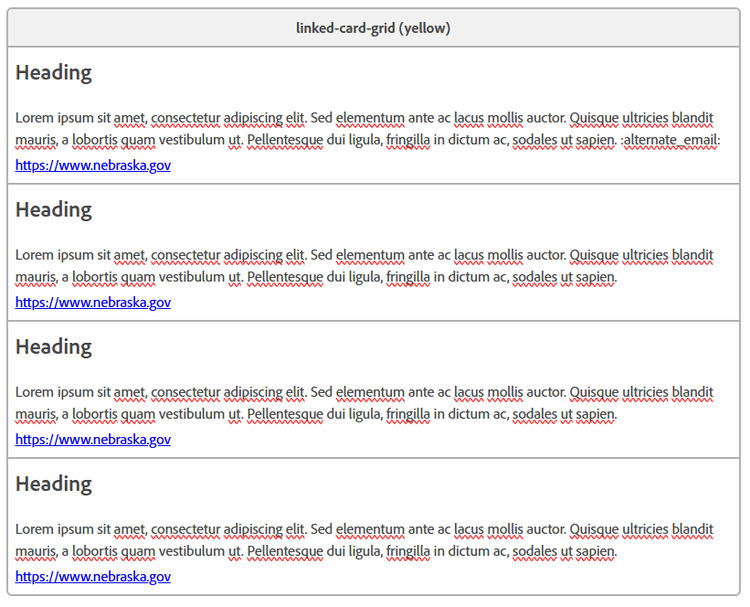Click the second card's "Heading" title
The height and width of the screenshot is (607, 750).
tap(53, 210)
